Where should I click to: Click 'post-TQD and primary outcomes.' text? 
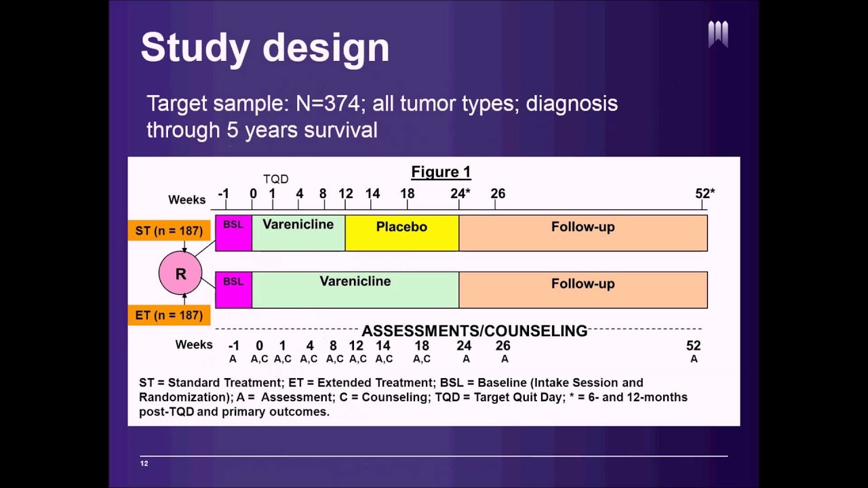coord(234,411)
